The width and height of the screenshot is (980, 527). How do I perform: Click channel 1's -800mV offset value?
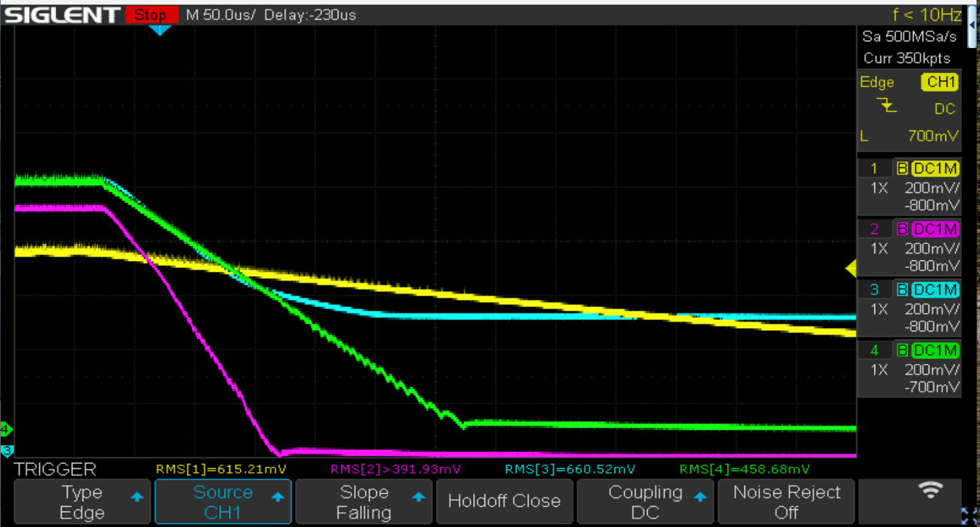932,204
